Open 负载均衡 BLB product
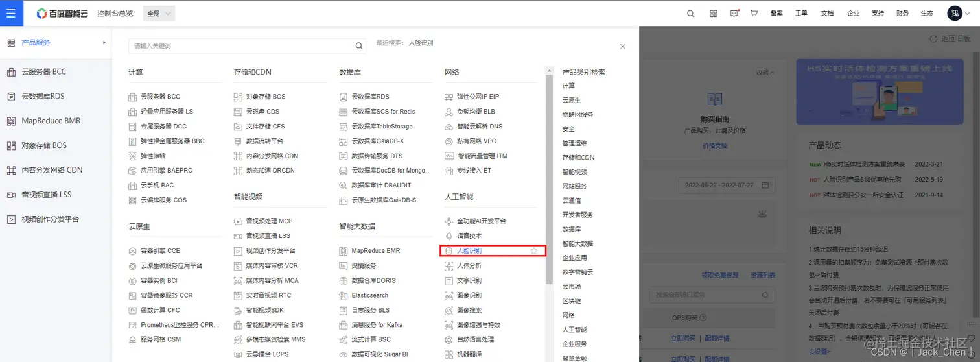Image resolution: width=980 pixels, height=362 pixels. tap(476, 112)
